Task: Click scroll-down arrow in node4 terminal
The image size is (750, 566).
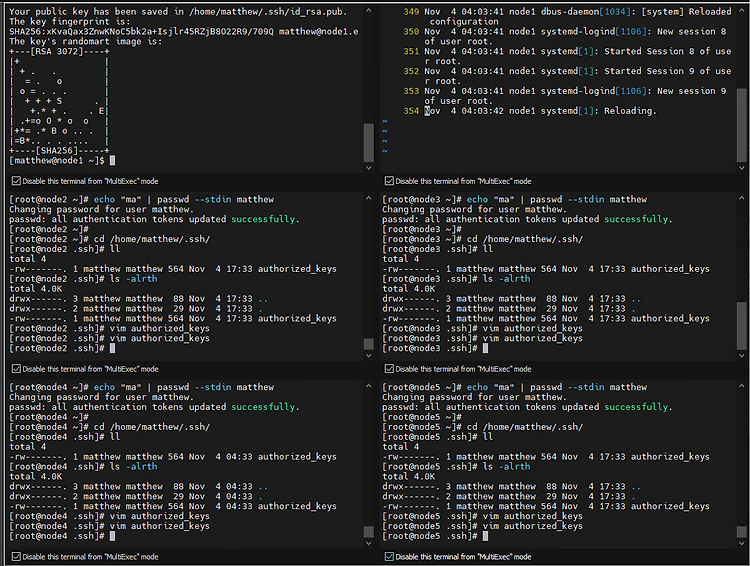Action: (368, 544)
